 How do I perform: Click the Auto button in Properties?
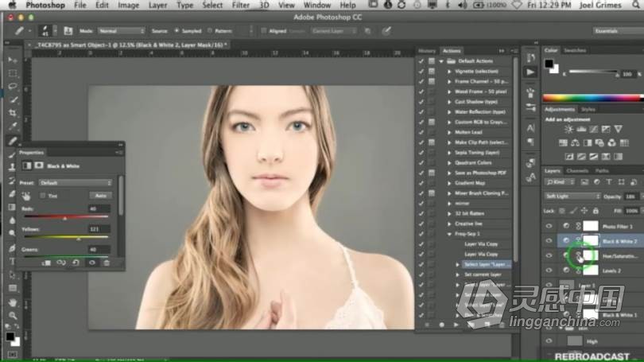(101, 196)
